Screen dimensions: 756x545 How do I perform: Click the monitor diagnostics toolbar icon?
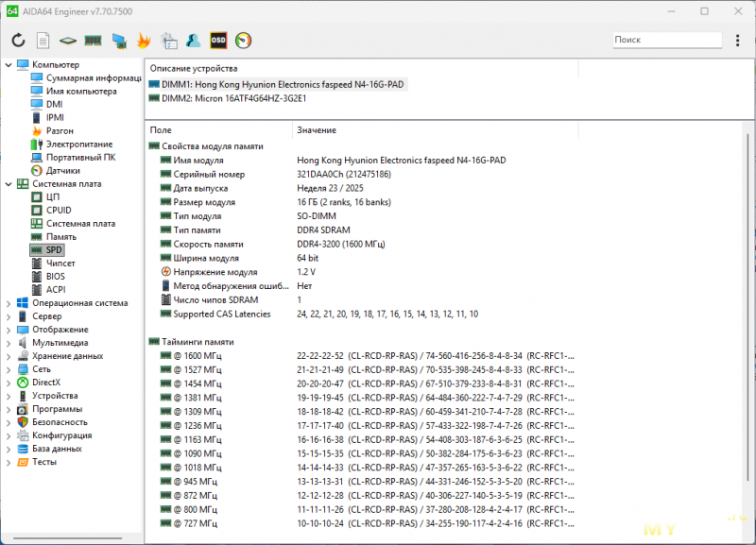pyautogui.click(x=118, y=41)
